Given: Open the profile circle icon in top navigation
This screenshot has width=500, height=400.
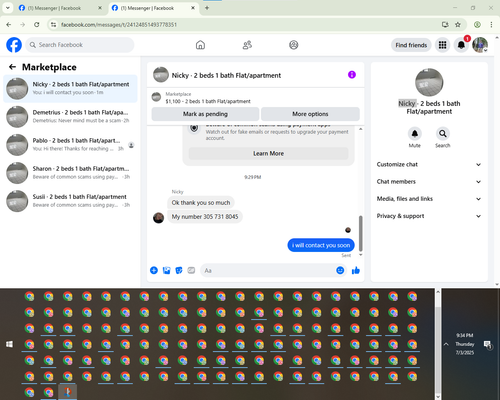Looking at the screenshot, I should click(294, 45).
